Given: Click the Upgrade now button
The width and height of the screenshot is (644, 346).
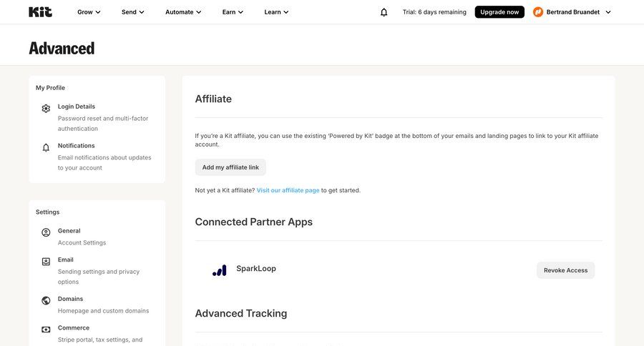Looking at the screenshot, I should click(x=499, y=12).
